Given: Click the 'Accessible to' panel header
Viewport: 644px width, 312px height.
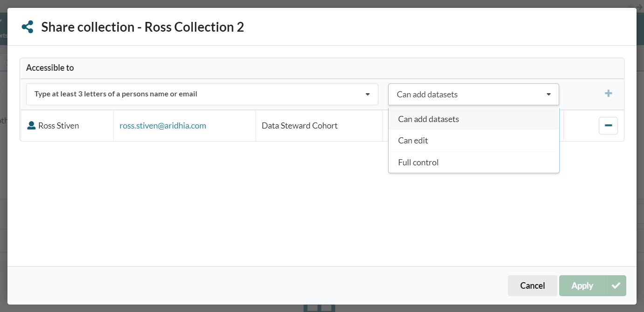Looking at the screenshot, I should point(50,68).
